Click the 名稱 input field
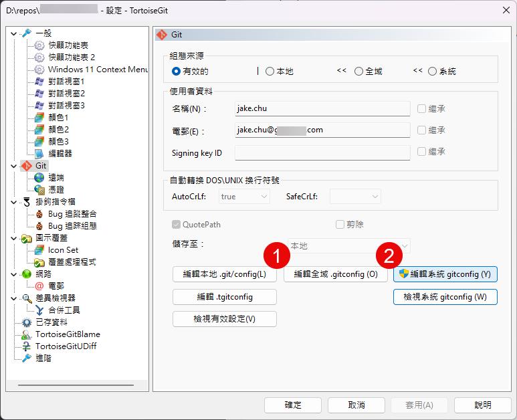This screenshot has width=517, height=420. tap(322, 108)
